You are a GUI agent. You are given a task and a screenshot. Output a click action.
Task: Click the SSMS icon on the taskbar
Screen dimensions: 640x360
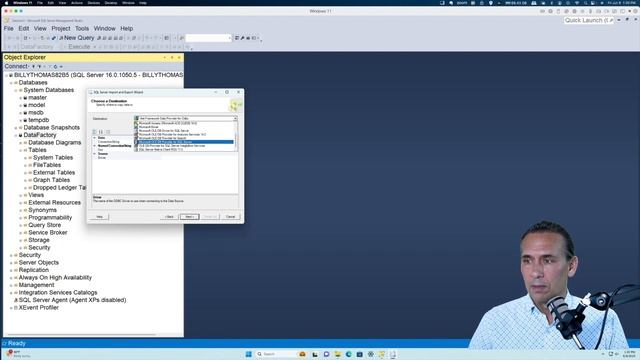coord(382,354)
